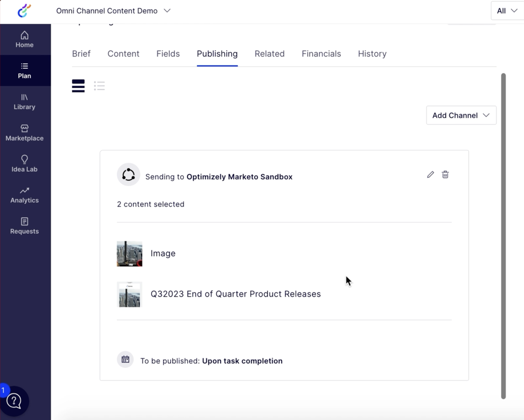The height and width of the screenshot is (420, 524).
Task: Switch to the Brief tab
Action: click(81, 54)
